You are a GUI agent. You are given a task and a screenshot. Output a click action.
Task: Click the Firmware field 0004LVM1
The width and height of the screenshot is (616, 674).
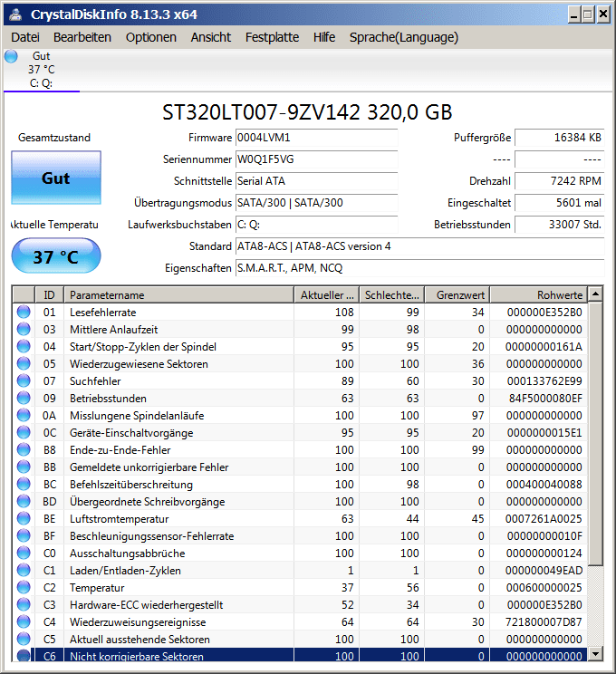316,138
